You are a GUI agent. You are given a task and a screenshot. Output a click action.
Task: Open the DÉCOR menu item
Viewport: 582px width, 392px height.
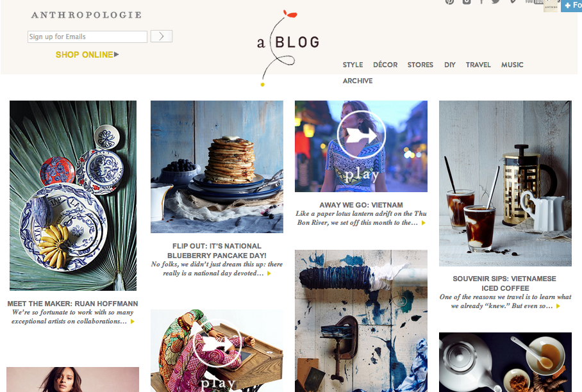click(x=385, y=65)
